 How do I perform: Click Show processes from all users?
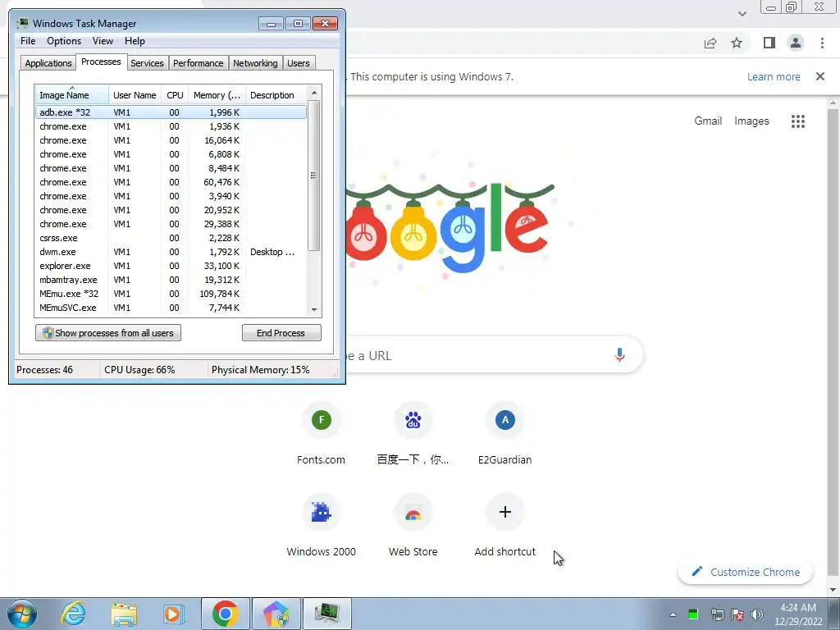(x=108, y=333)
